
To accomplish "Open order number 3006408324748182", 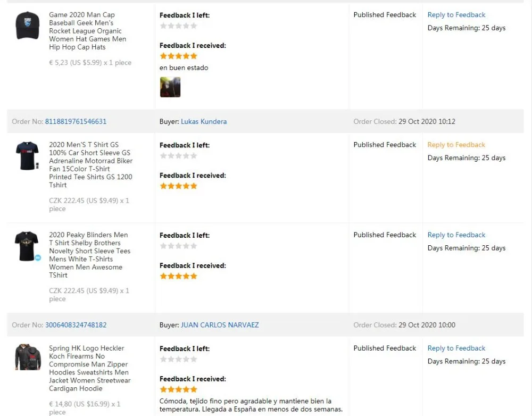I will coord(76,325).
